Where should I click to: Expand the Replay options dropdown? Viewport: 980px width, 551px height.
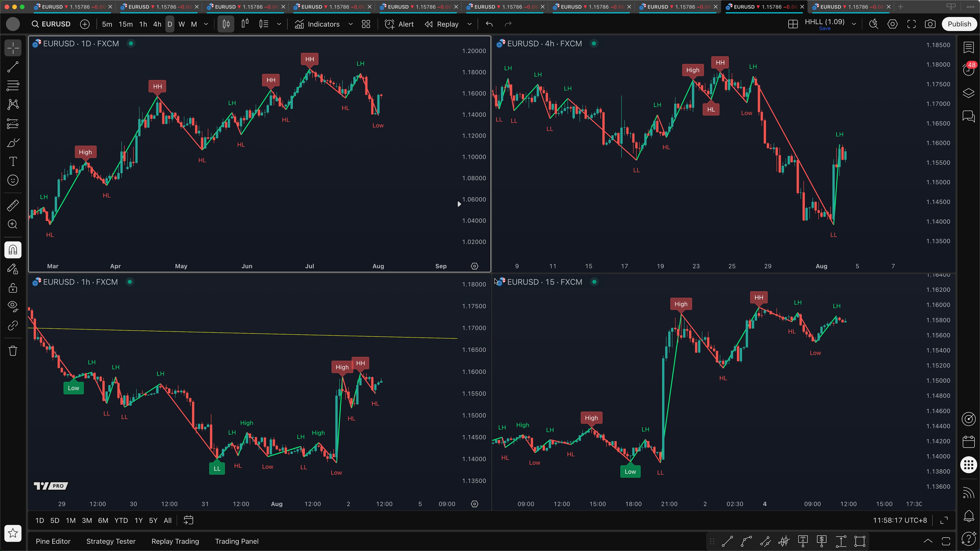click(x=470, y=24)
